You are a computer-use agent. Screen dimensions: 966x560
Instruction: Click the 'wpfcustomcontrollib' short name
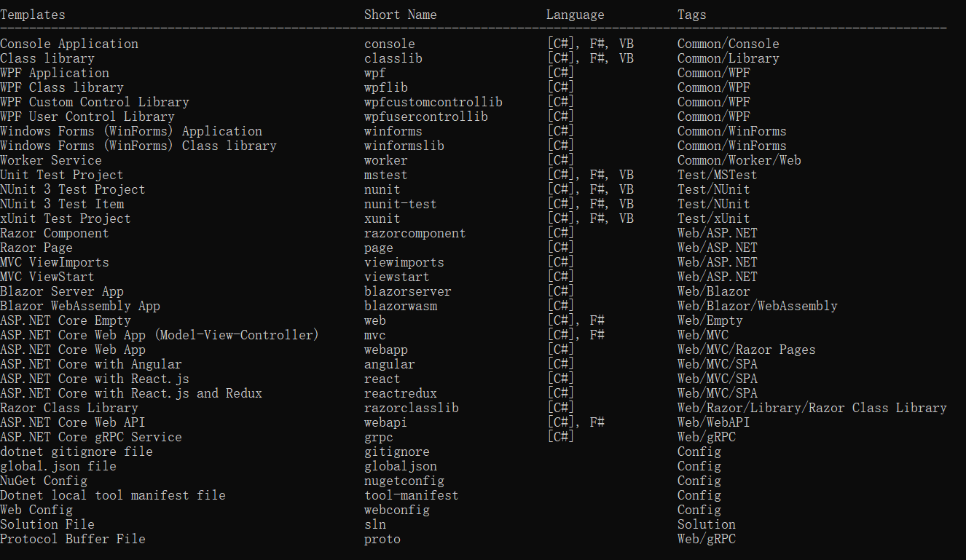433,102
